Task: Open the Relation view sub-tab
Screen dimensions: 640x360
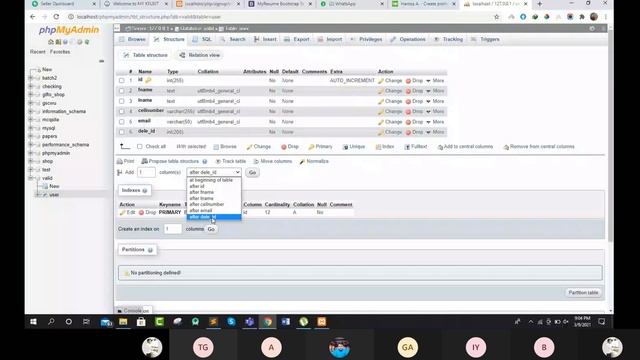Action: pyautogui.click(x=200, y=55)
